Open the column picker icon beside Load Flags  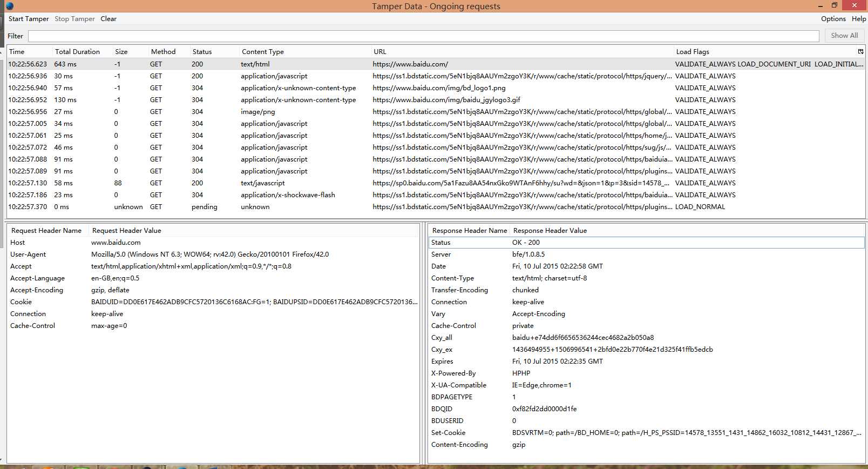click(x=860, y=51)
